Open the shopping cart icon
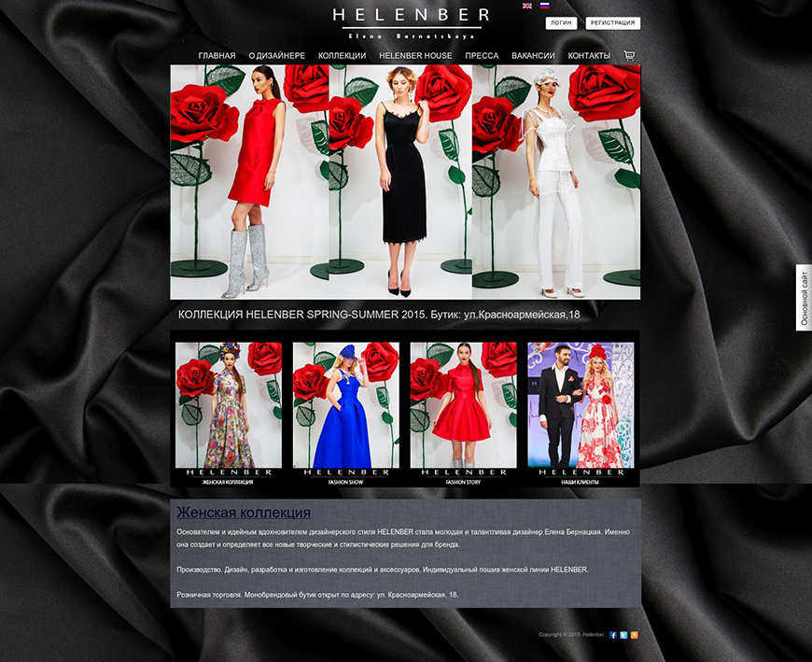Screen dimensions: 812x662 (629, 56)
